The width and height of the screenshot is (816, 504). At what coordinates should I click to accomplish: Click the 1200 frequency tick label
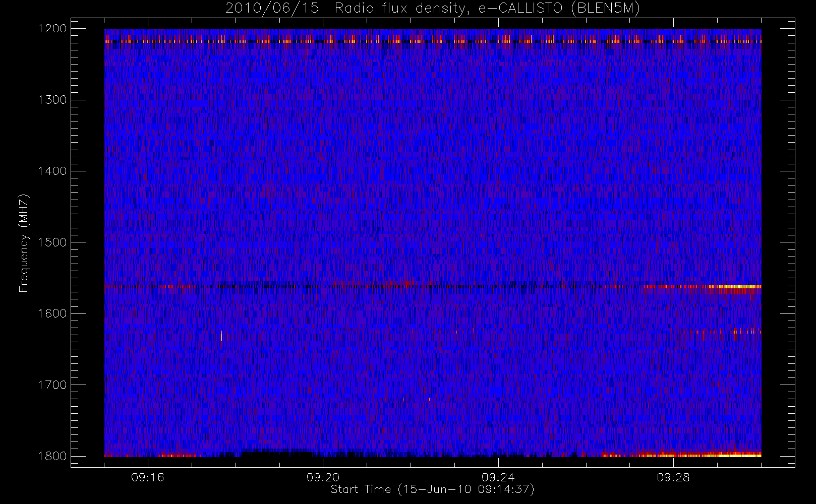(52, 29)
